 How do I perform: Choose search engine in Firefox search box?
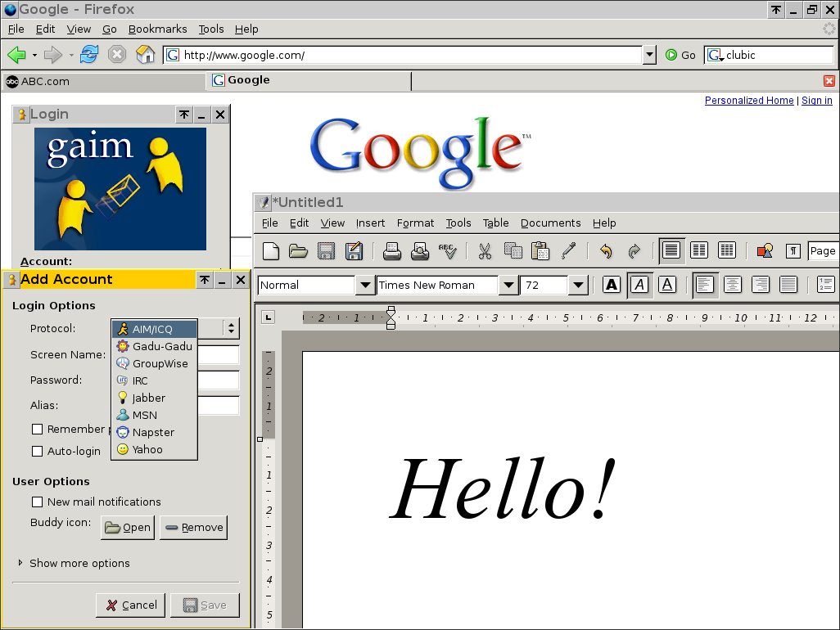(x=716, y=55)
